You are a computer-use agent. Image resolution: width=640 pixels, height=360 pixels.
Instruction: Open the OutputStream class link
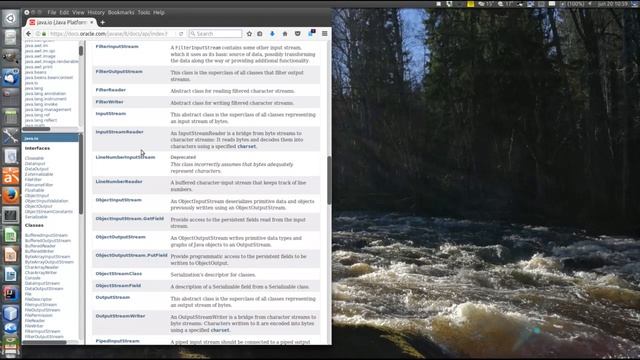[113, 298]
